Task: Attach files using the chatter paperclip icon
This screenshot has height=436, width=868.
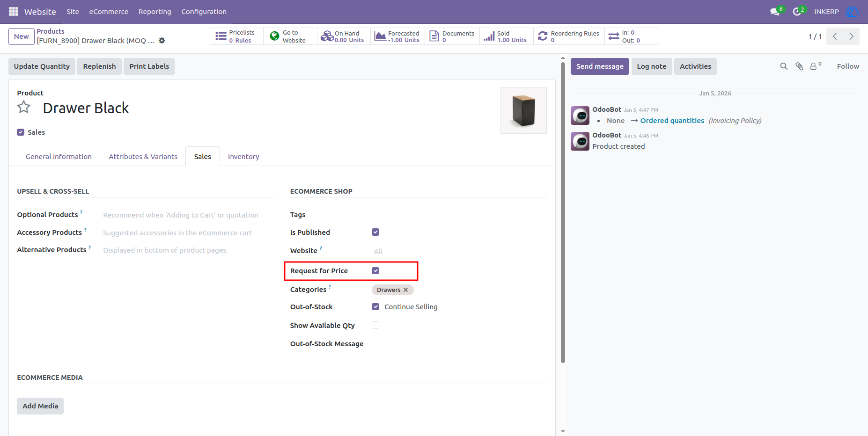Action: click(x=800, y=66)
